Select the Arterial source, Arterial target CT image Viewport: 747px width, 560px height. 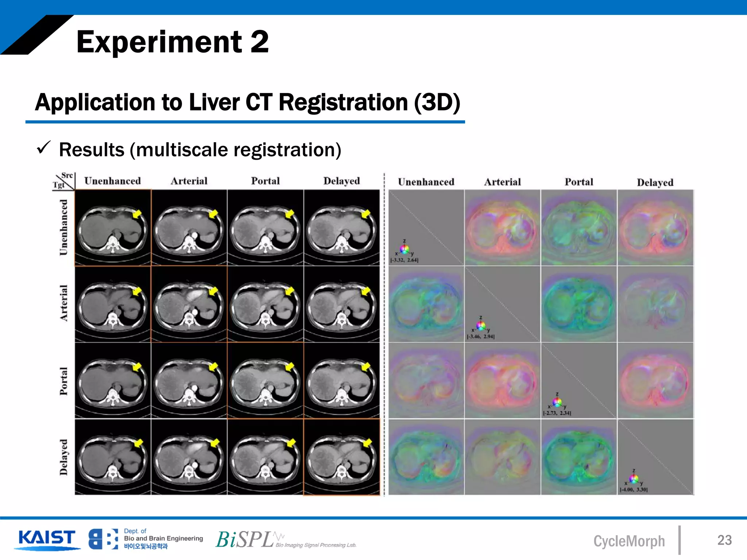pyautogui.click(x=189, y=304)
